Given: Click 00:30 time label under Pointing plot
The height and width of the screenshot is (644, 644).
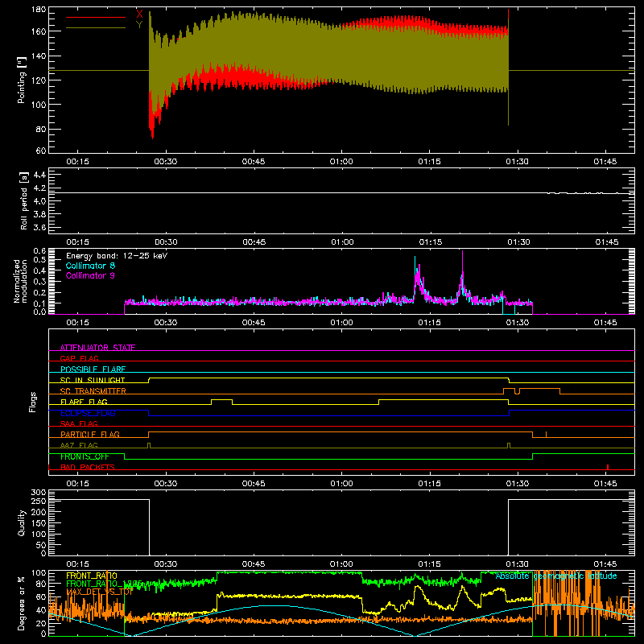Looking at the screenshot, I should tap(166, 162).
